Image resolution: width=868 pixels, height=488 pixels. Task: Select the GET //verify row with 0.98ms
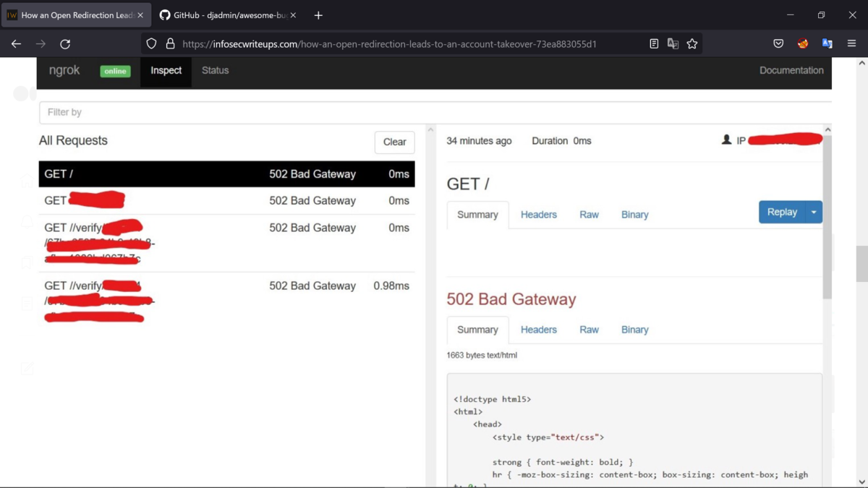(226, 301)
